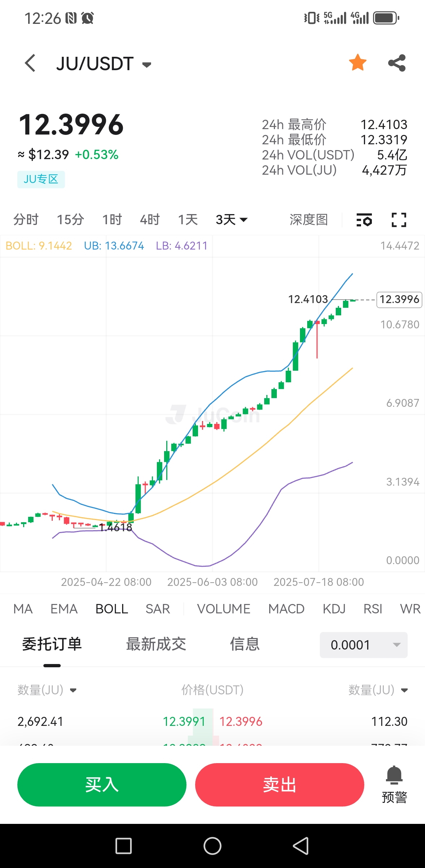Image resolution: width=425 pixels, height=868 pixels.
Task: Tap the red 卖出 sell button
Action: [x=280, y=785]
